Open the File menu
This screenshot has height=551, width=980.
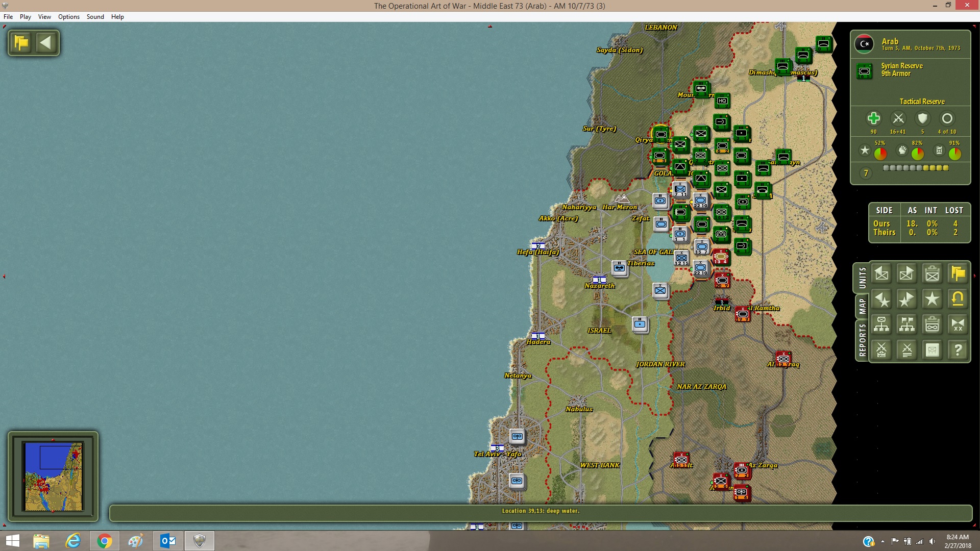tap(8, 17)
